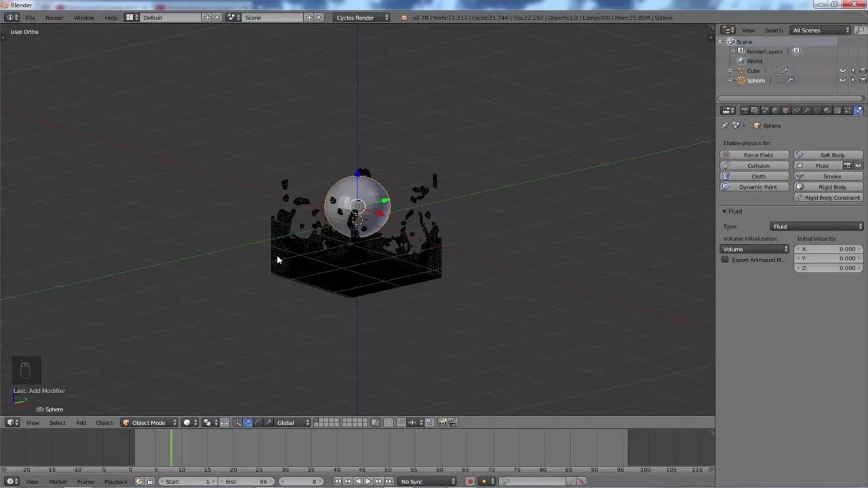Toggle the 3D manipulator widget button

[237, 422]
